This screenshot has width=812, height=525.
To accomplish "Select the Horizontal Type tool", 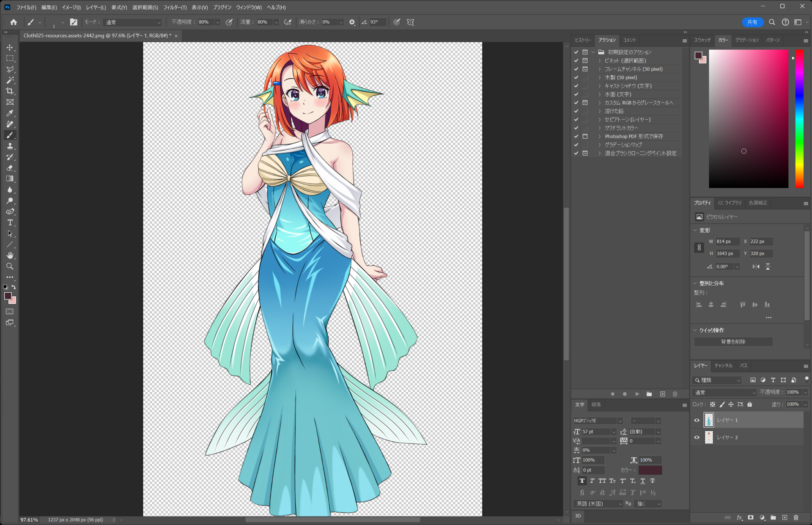I will click(x=10, y=223).
